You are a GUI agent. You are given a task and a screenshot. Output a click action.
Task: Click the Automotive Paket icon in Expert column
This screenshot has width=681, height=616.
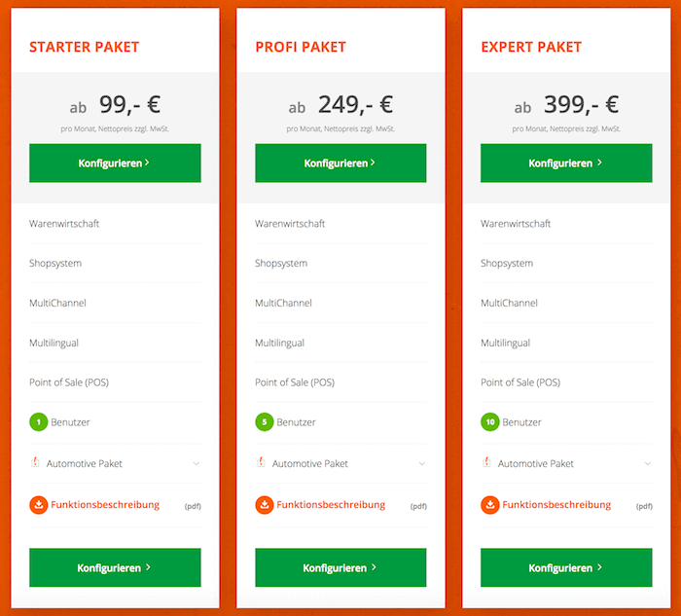coord(486,462)
